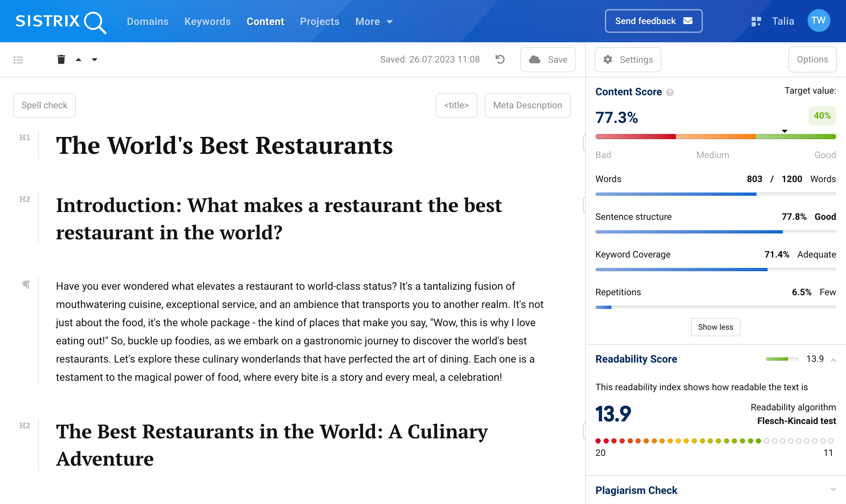Toggle the Options panel open
Viewport: 846px width, 504px height.
click(x=812, y=59)
